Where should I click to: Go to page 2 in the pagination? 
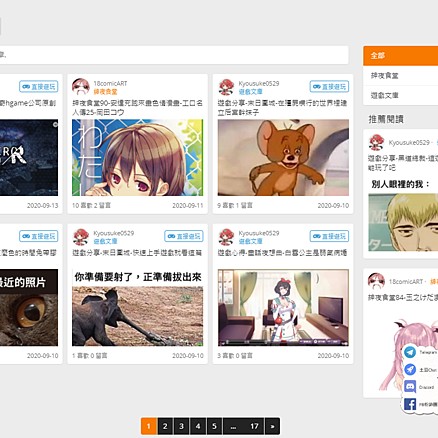pos(165,426)
